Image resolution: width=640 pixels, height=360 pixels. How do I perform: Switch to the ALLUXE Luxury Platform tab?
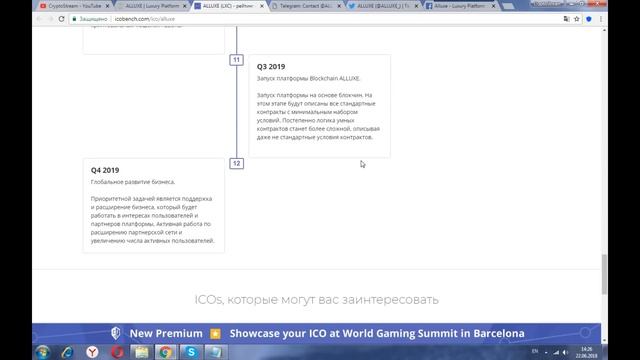click(x=152, y=6)
